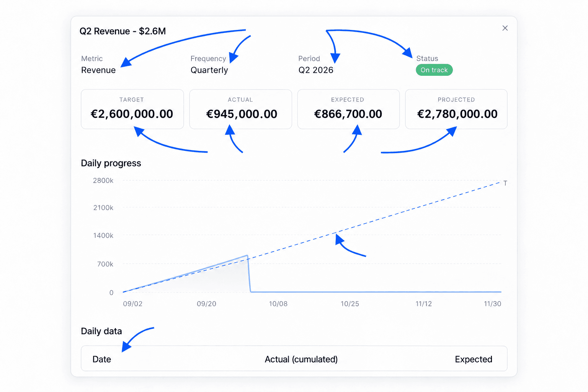Click the 'TARGET' card label

point(132,100)
